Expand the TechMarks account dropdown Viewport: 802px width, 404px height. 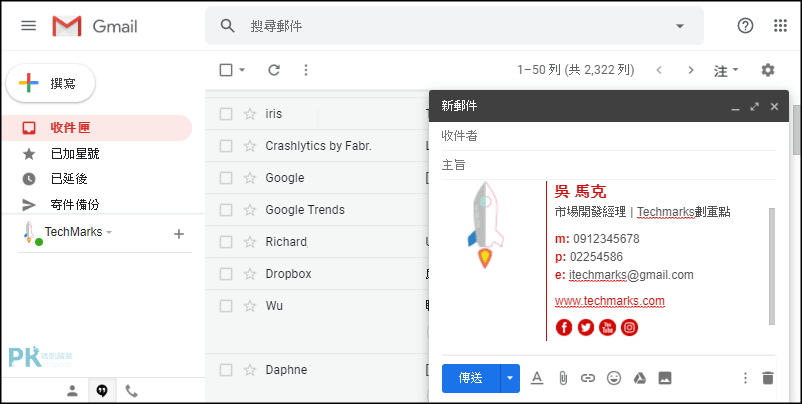pyautogui.click(x=109, y=232)
